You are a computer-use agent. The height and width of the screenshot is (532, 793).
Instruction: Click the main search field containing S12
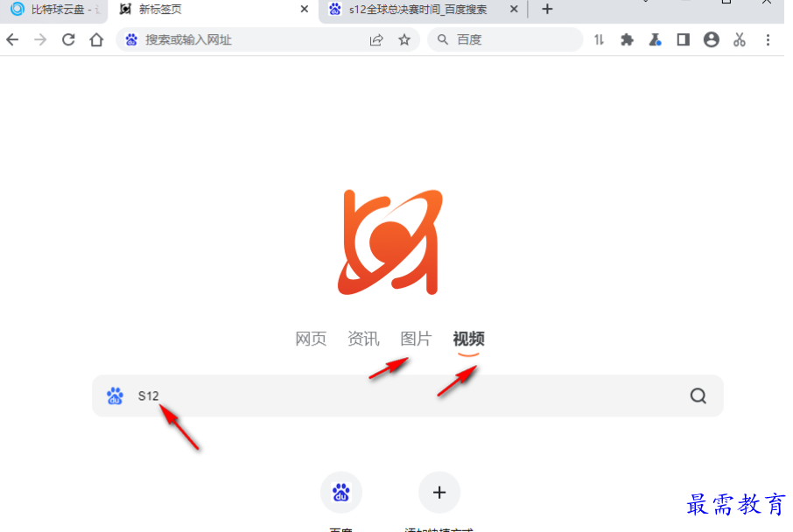pos(407,396)
